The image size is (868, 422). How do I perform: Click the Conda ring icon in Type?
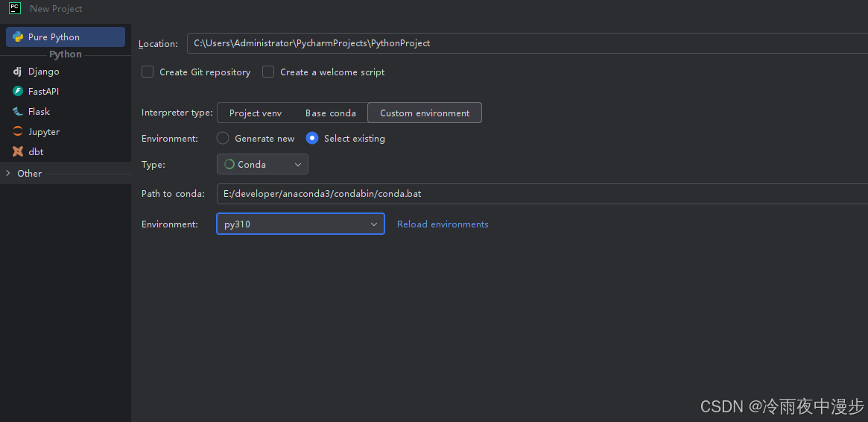click(229, 165)
